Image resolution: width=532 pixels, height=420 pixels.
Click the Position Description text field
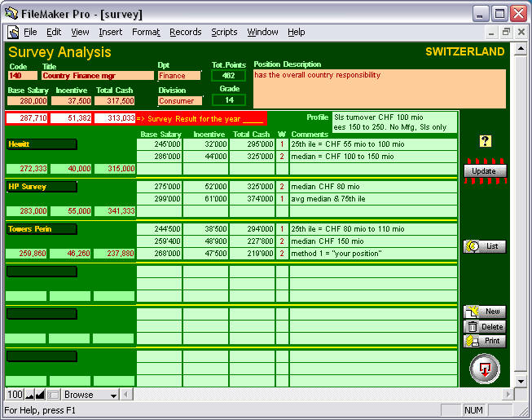[379, 88]
